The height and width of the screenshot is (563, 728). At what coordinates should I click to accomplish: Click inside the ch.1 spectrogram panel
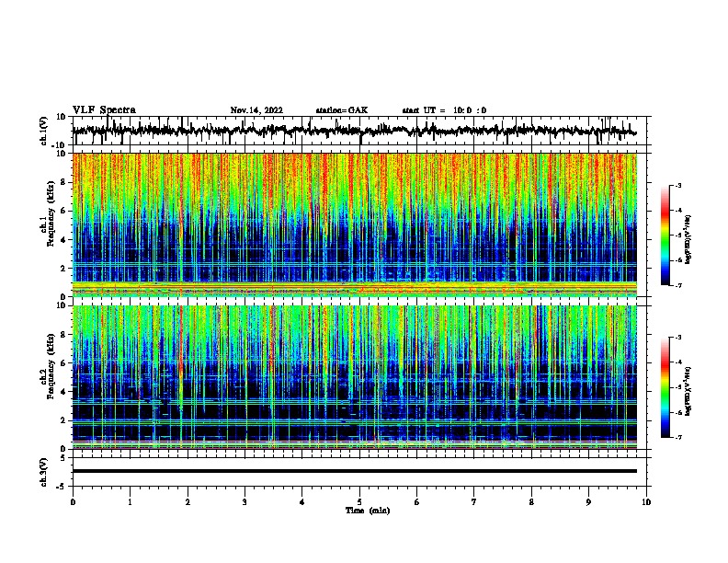355,224
